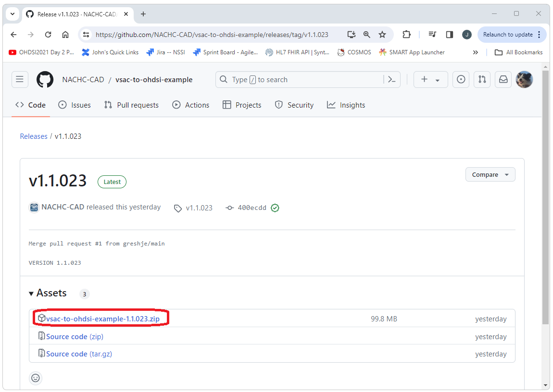
Task: Click Relaunch to update button
Action: click(x=508, y=35)
